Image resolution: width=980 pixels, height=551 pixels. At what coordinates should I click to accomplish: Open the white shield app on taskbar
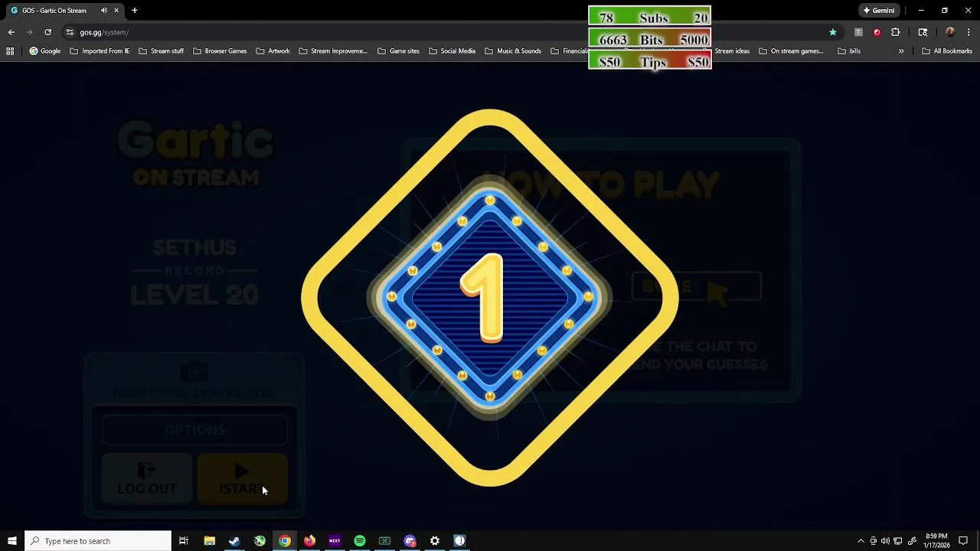[459, 541]
